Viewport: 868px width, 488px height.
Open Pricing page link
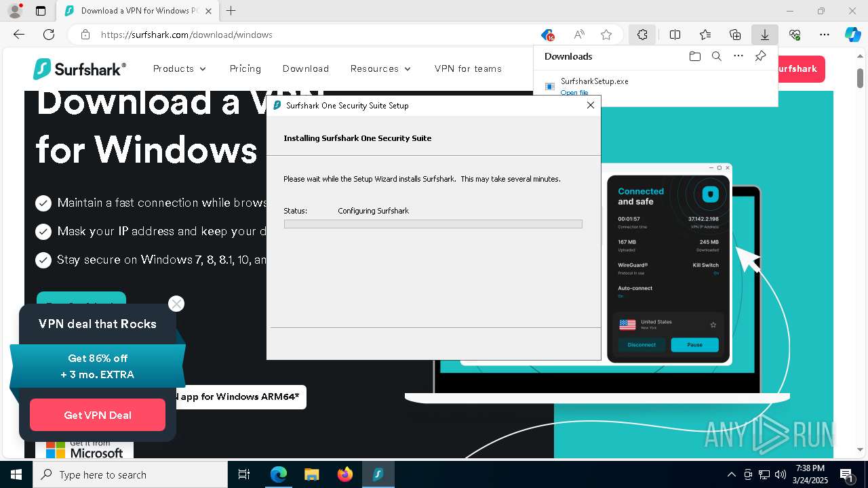point(245,68)
